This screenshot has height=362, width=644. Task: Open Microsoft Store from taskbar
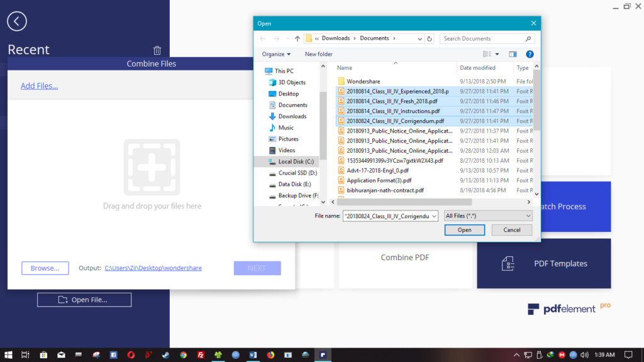tap(43, 355)
